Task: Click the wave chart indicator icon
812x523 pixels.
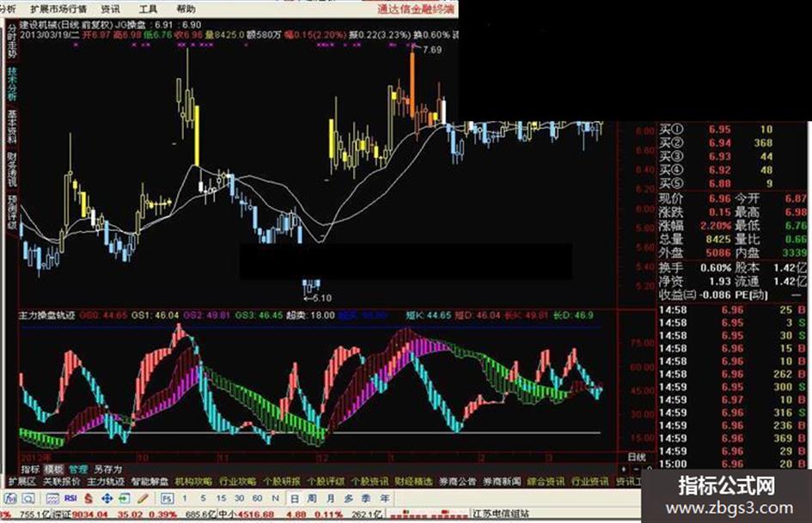Action: (52, 499)
